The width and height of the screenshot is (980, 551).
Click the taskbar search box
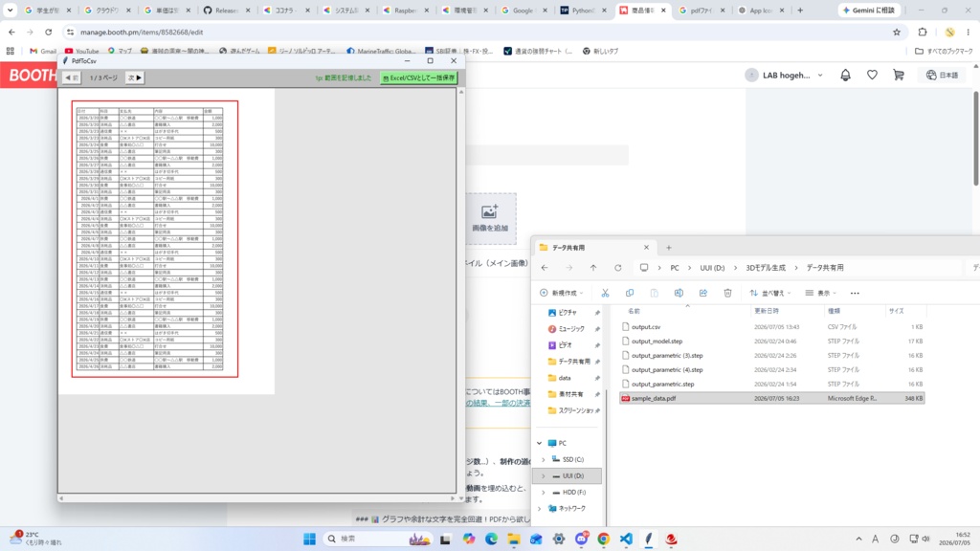(x=379, y=539)
